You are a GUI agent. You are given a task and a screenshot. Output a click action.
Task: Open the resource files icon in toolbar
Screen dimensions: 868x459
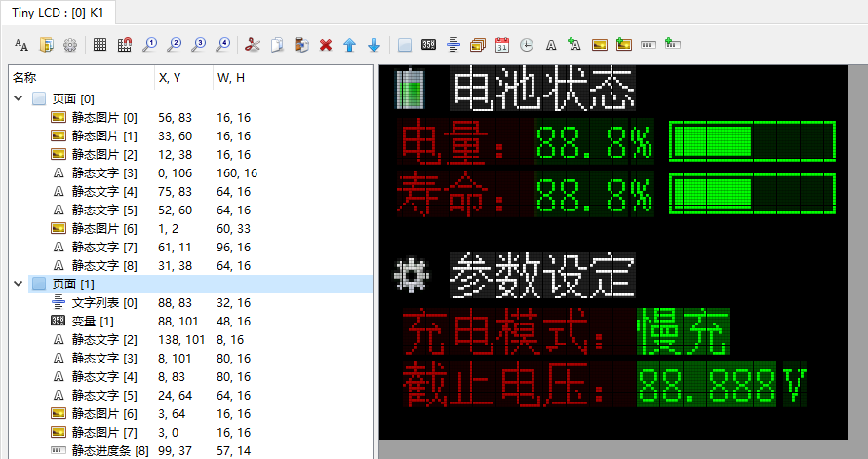[x=46, y=45]
